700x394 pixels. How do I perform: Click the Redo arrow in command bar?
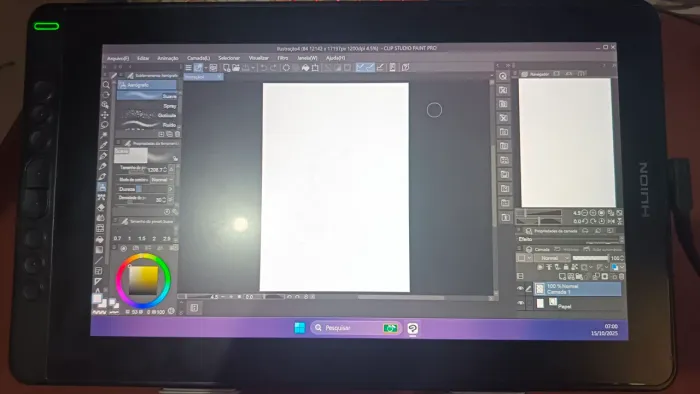pos(273,68)
